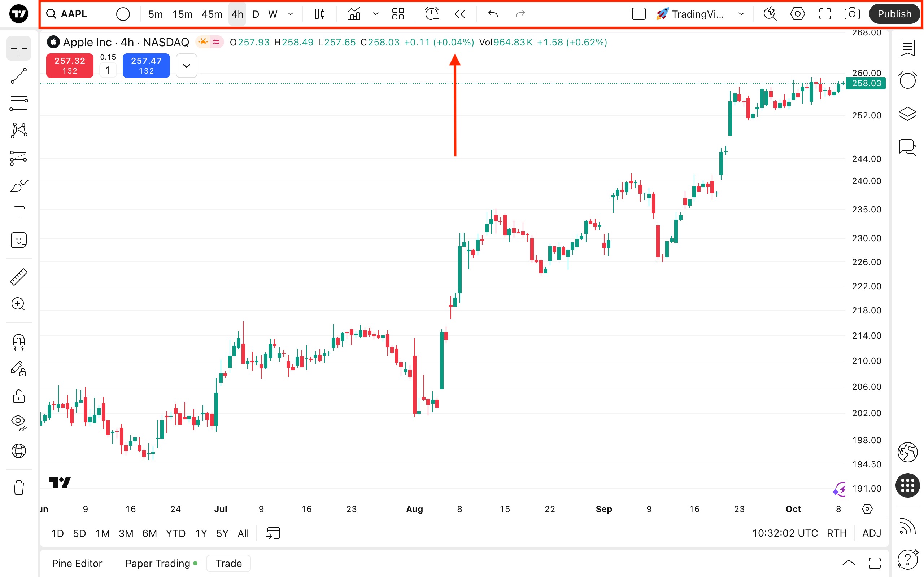This screenshot has width=924, height=577.
Task: Open the Pine Editor tab
Action: tap(77, 563)
